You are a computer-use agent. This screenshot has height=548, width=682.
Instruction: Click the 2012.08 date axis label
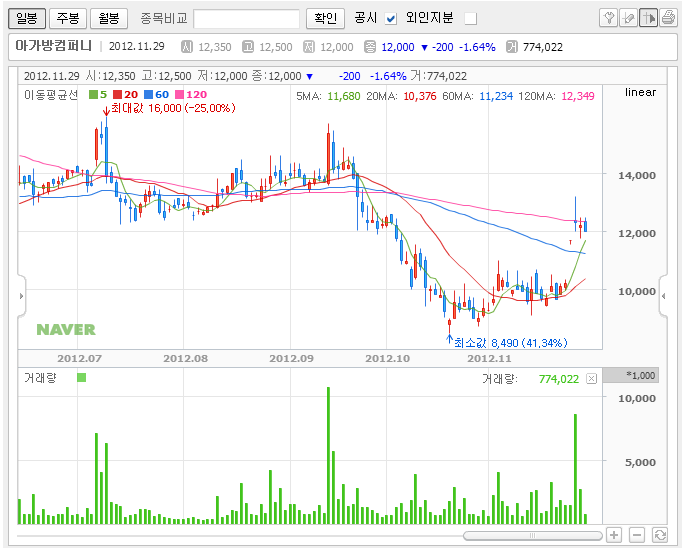coord(185,358)
